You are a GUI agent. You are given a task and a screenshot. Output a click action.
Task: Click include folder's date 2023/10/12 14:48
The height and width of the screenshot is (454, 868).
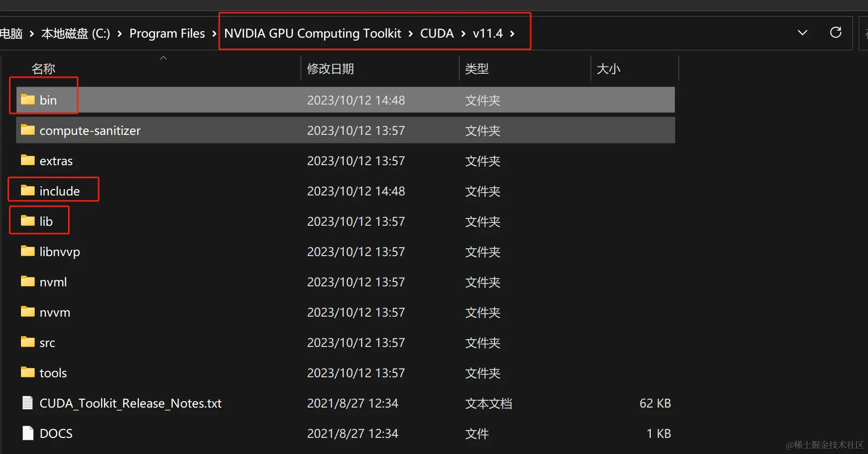coord(356,191)
